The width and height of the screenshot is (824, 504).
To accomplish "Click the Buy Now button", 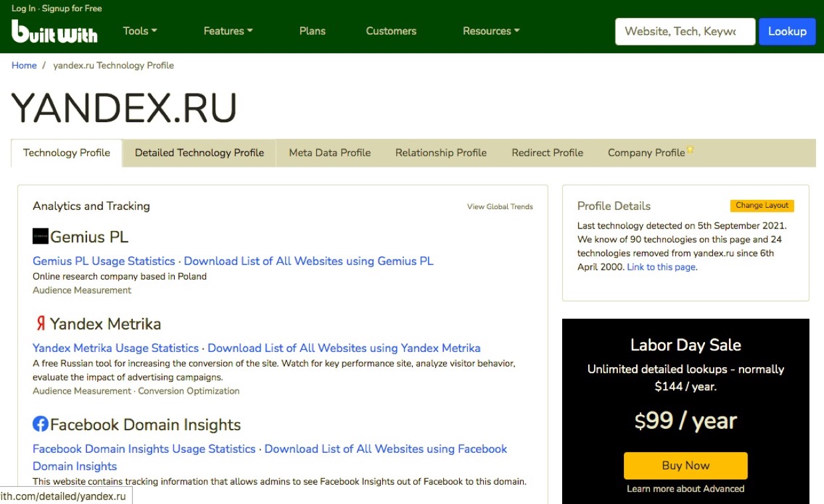I will click(x=686, y=465).
